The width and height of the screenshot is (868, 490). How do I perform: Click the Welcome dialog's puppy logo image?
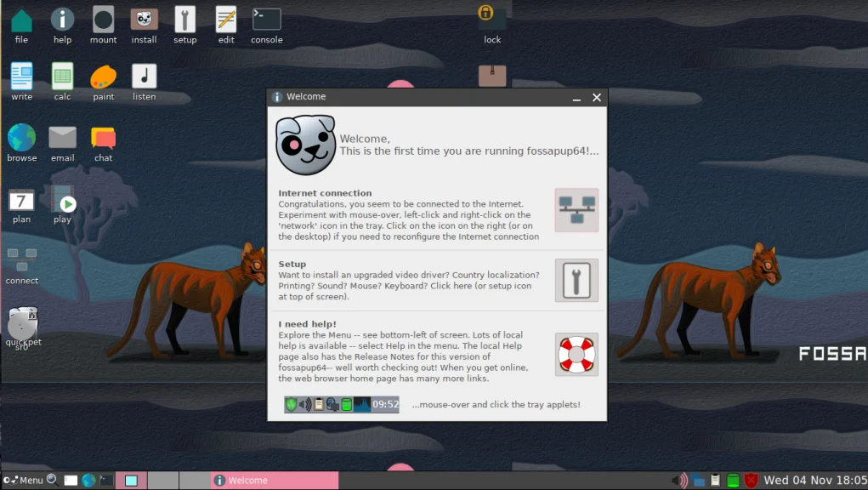pyautogui.click(x=305, y=145)
